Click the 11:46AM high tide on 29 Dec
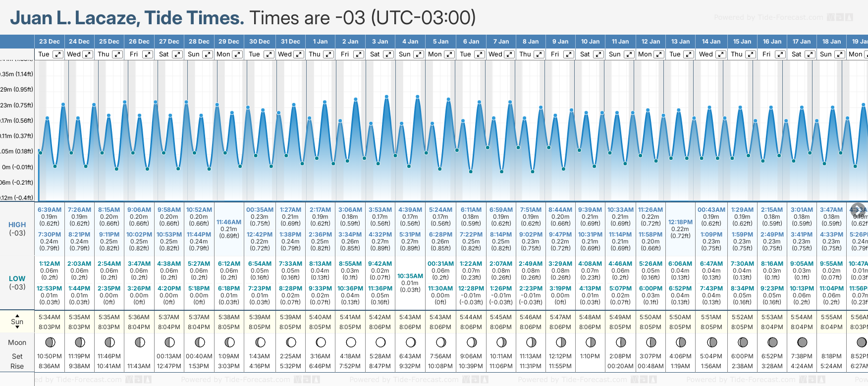This screenshot has height=386, width=868. [x=229, y=222]
